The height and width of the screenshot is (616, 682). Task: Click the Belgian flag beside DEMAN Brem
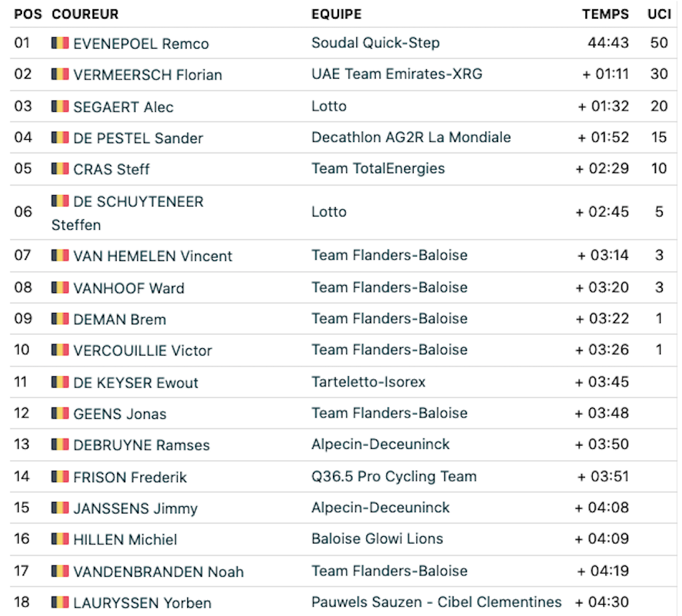coord(60,318)
